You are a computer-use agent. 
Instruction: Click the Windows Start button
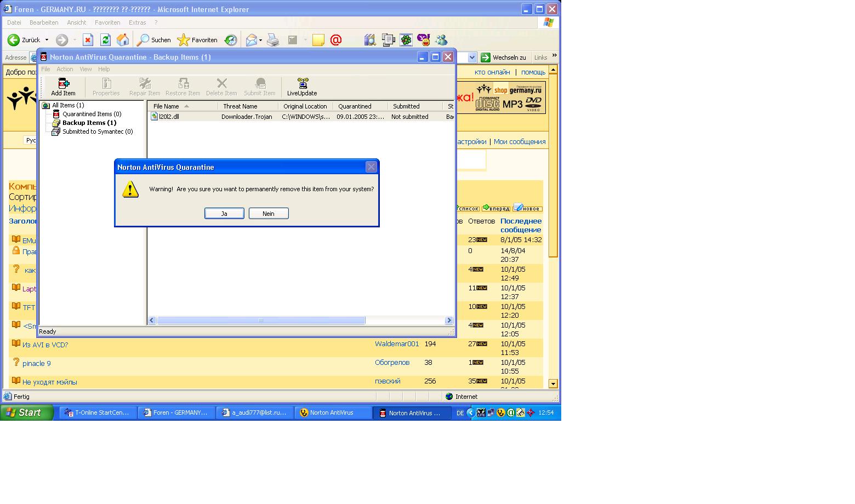pos(27,413)
